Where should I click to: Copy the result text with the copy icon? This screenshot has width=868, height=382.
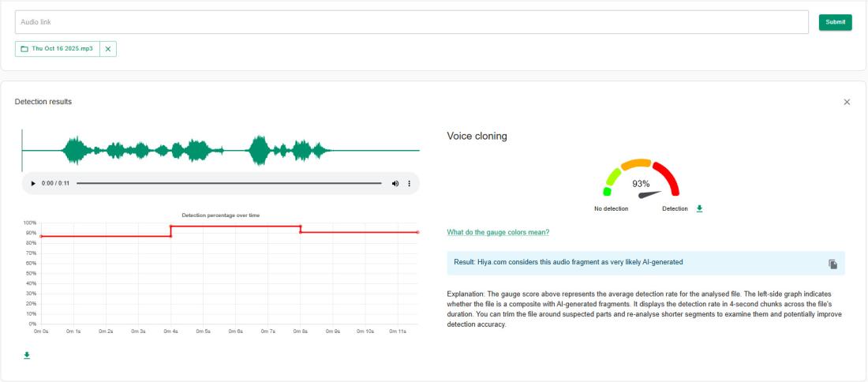click(832, 264)
